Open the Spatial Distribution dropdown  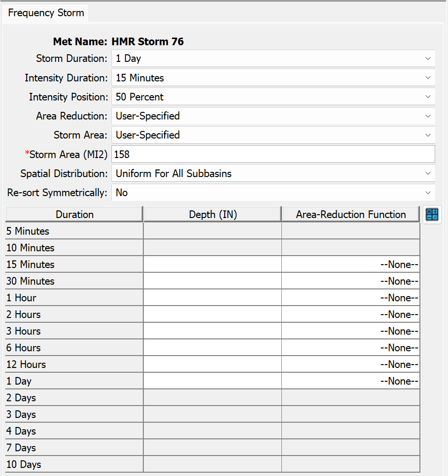[x=273, y=174]
